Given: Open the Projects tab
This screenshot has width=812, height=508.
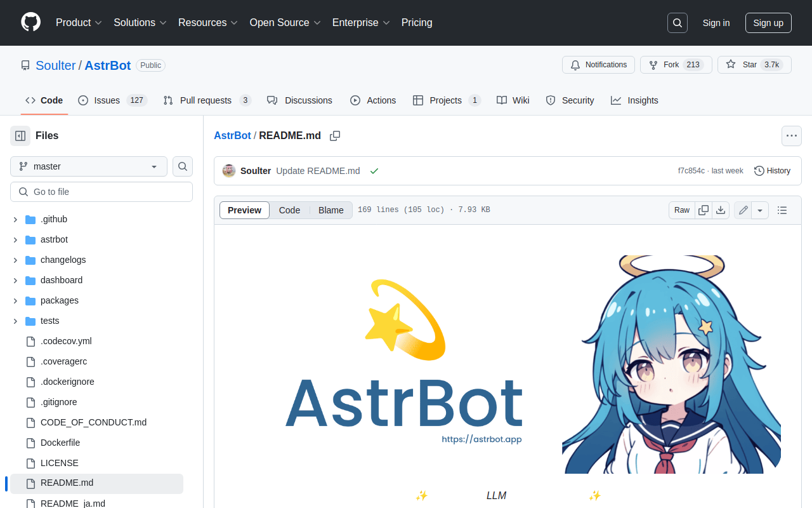Looking at the screenshot, I should pos(447,100).
